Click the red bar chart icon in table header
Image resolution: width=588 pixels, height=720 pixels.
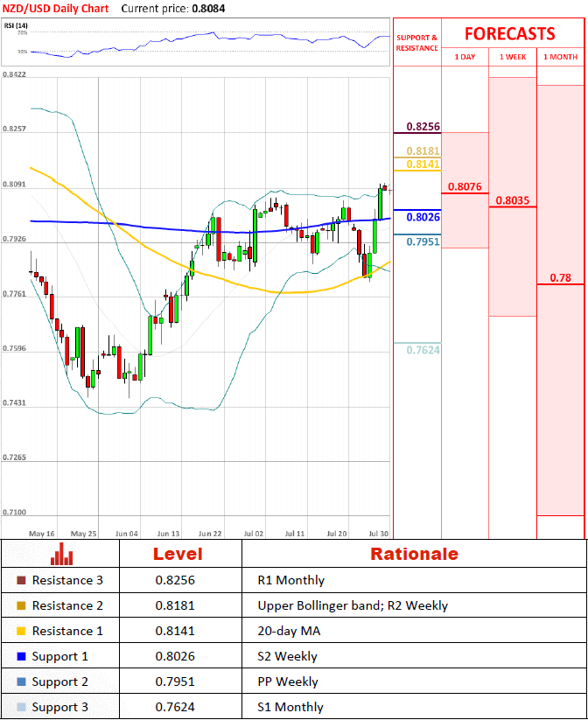tap(61, 554)
